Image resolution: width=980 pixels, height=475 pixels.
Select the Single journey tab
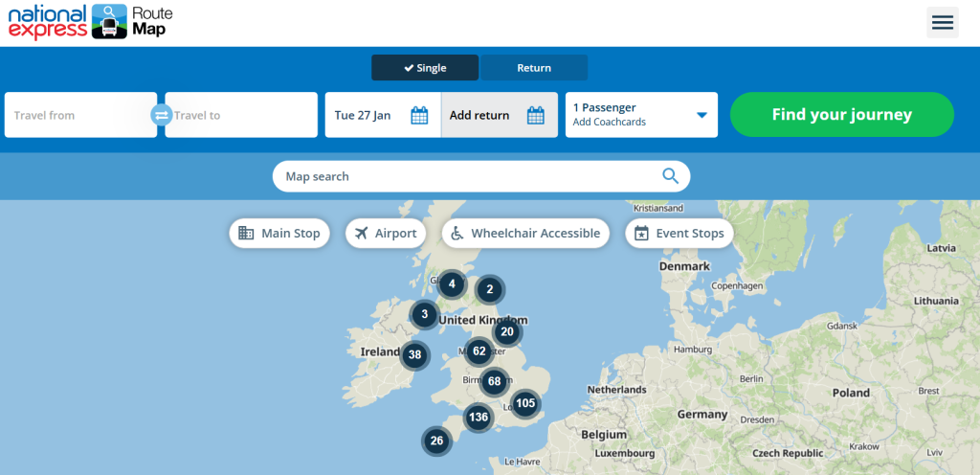point(425,68)
